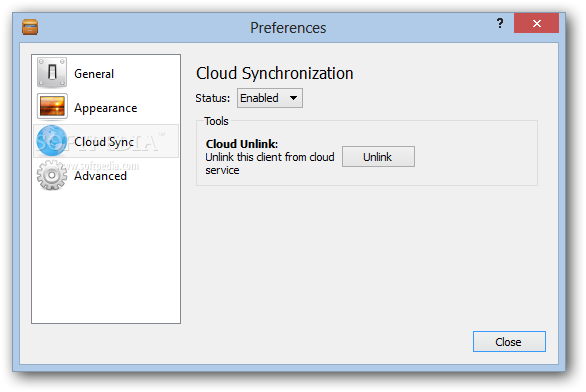
Task: Click the General light switch icon
Action: [52, 72]
